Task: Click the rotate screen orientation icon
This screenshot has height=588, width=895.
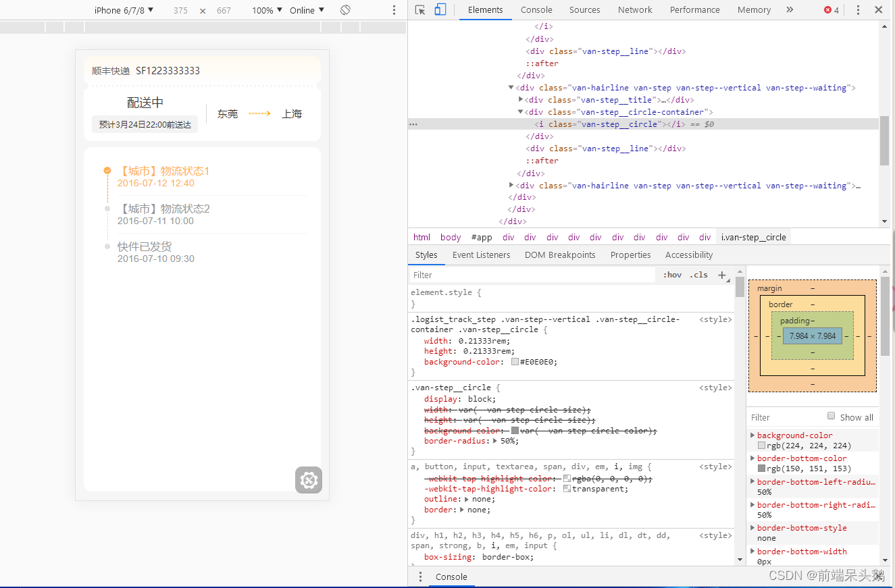Action: (345, 10)
